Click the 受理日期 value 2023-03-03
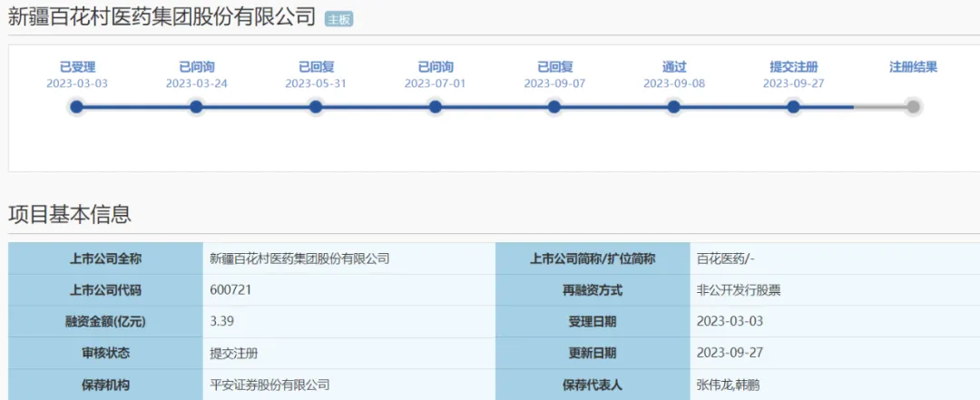The image size is (980, 400). tap(730, 321)
